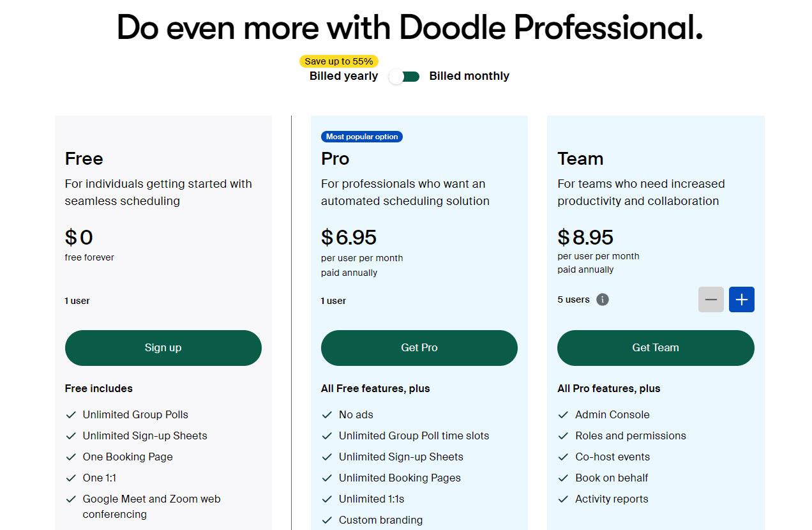Click the Get Pro button
This screenshot has width=812, height=530.
(x=419, y=347)
